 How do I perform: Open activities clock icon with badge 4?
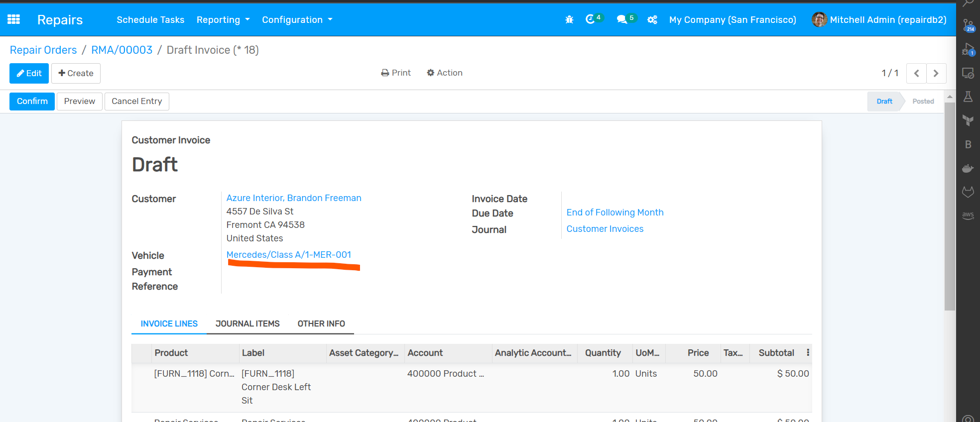pos(591,19)
